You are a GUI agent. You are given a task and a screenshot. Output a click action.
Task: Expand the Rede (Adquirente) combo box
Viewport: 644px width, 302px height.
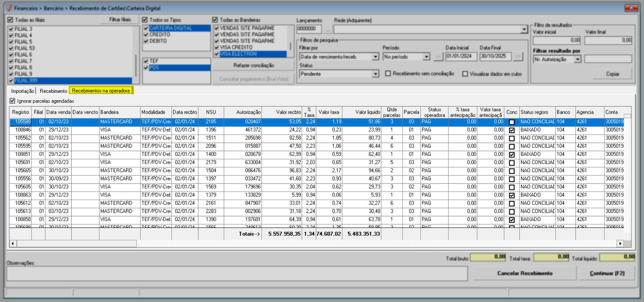[x=524, y=29]
